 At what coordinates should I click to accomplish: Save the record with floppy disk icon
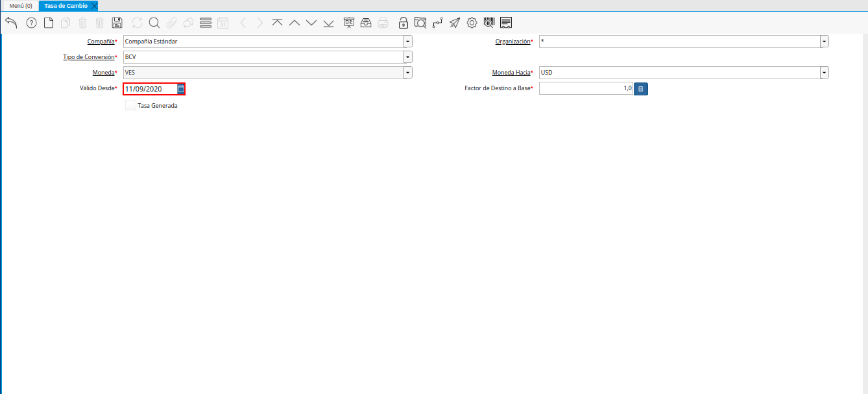coord(117,23)
